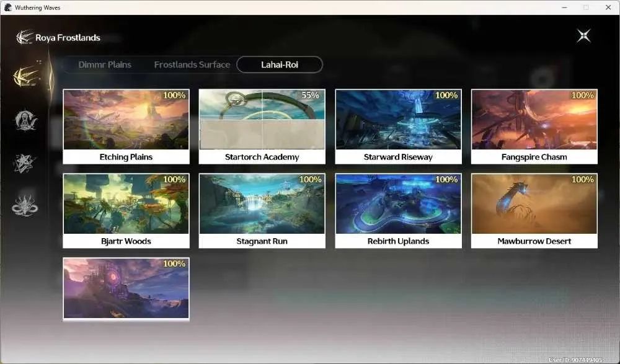Switch to the Dimmr Plains tab
This screenshot has height=364, width=620.
pyautogui.click(x=105, y=65)
